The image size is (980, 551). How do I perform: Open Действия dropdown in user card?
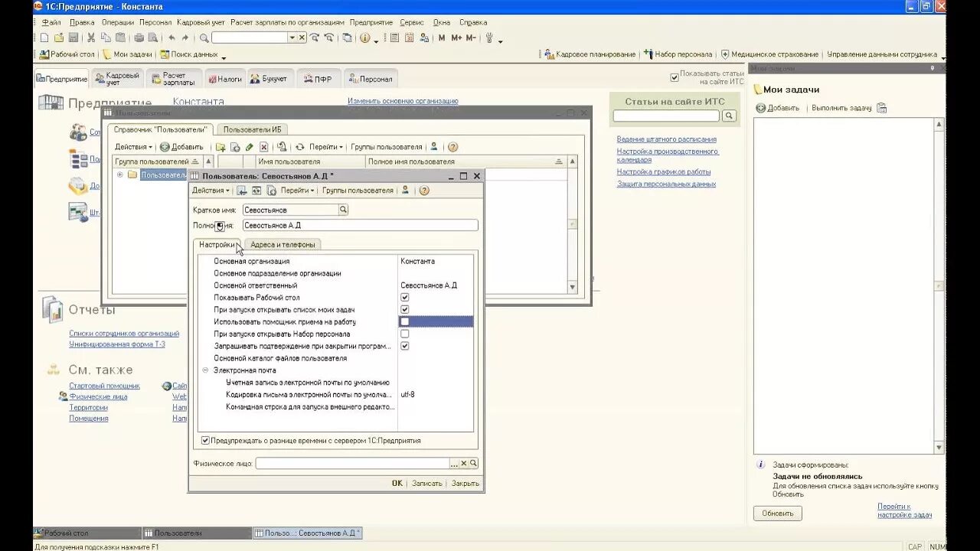[211, 191]
